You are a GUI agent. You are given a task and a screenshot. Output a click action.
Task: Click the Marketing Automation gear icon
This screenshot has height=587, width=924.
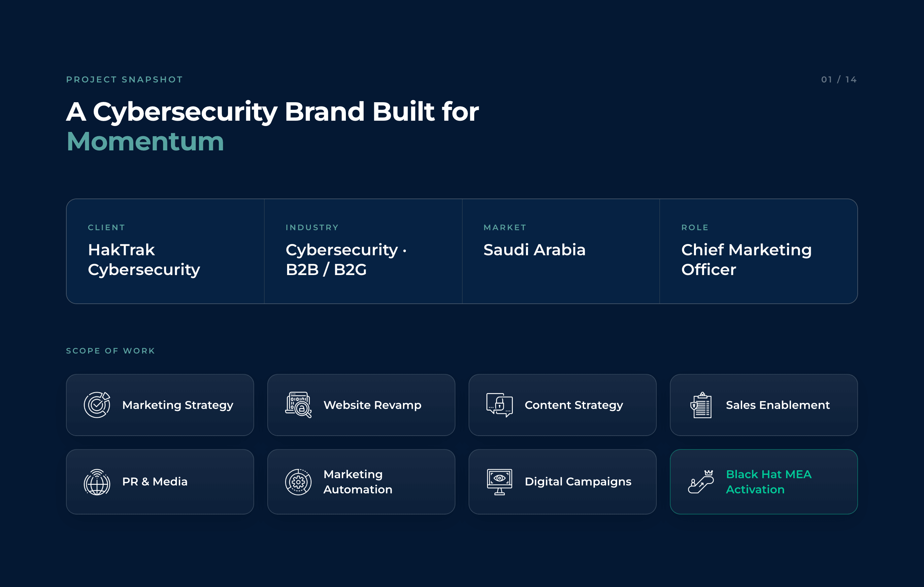point(298,482)
